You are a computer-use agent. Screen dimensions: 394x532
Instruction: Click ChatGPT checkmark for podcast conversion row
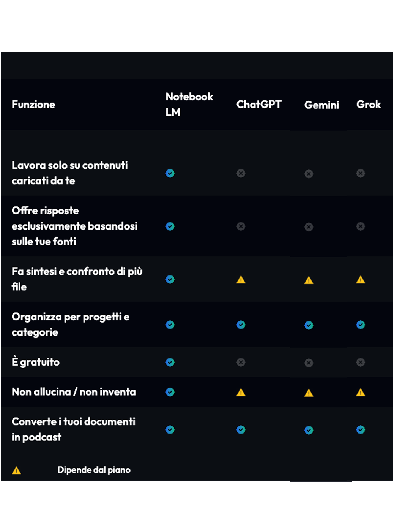(241, 430)
